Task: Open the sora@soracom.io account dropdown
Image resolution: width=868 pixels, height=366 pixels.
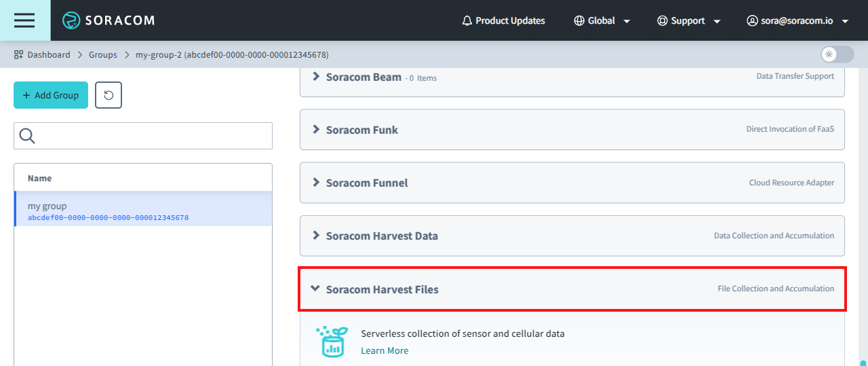Action: coord(797,20)
